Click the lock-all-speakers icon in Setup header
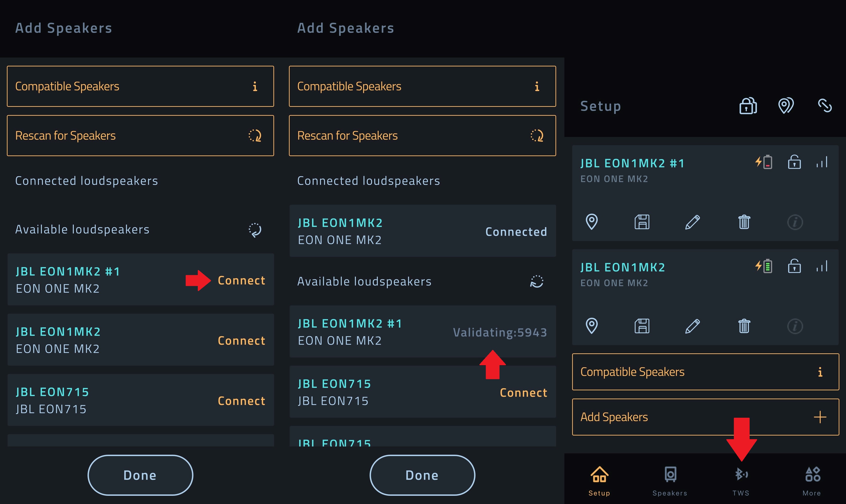Screen dimensions: 846x504 coord(748,106)
